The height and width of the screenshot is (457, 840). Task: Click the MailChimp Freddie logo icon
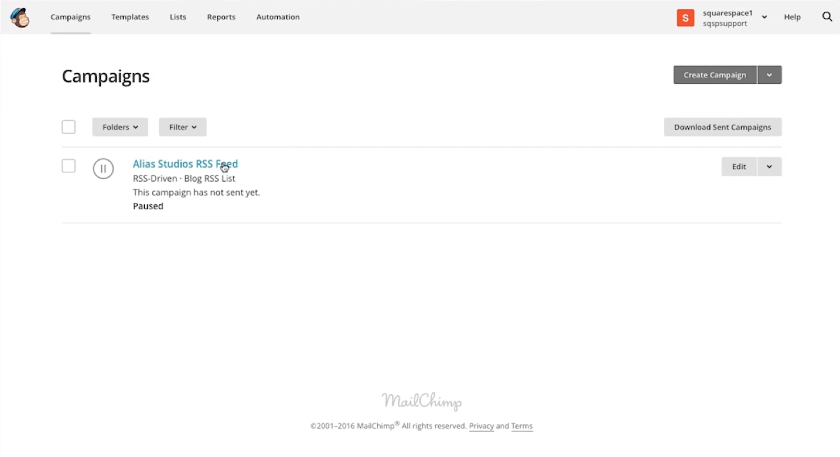(20, 17)
